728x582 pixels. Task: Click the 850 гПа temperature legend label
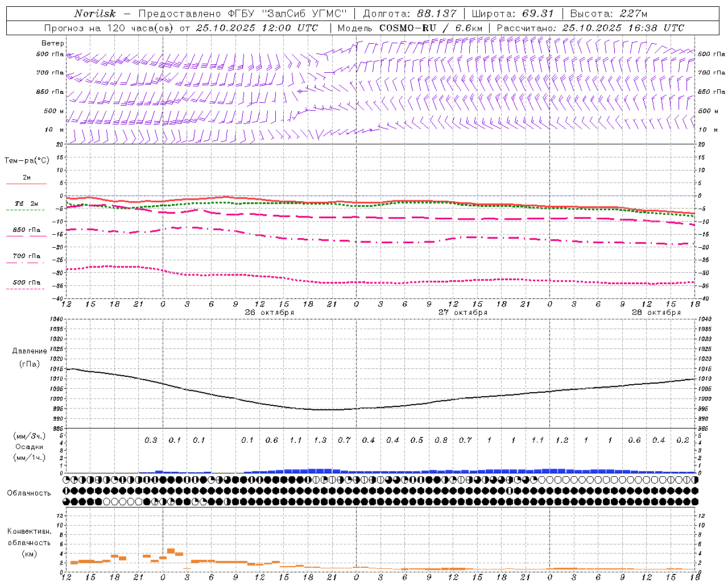tap(27, 230)
